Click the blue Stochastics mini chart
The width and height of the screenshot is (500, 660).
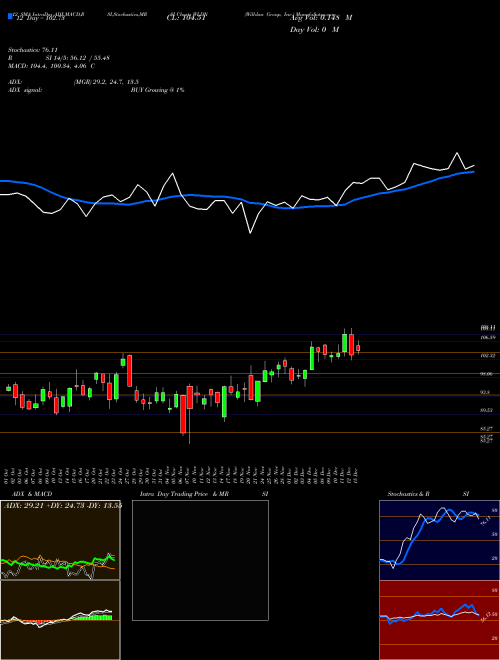pyautogui.click(x=439, y=540)
